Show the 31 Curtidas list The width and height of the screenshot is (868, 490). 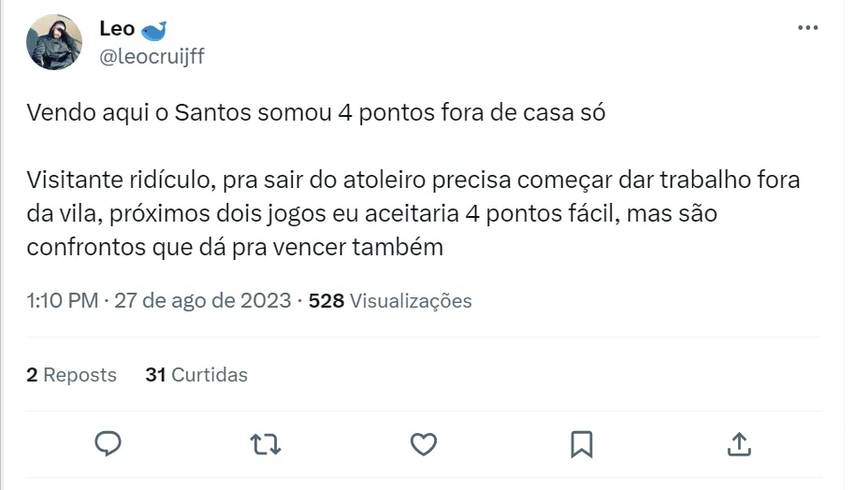click(196, 375)
